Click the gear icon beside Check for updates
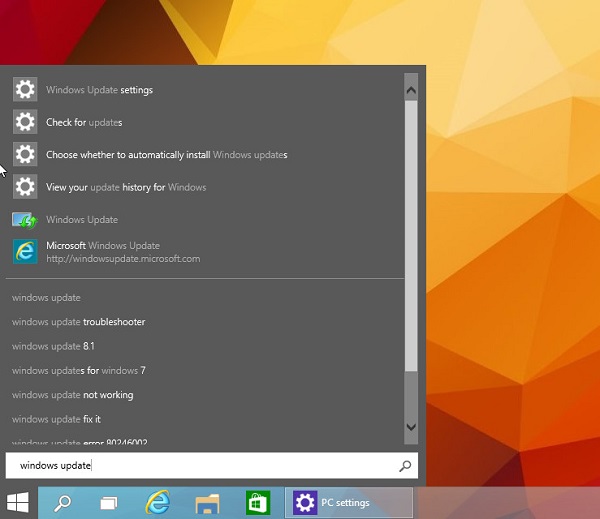This screenshot has width=600, height=519. [25, 122]
